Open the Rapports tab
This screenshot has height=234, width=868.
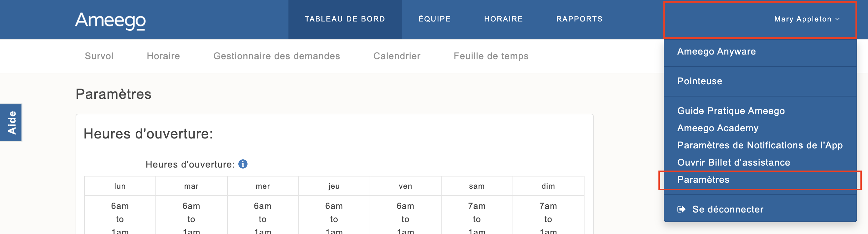(579, 19)
